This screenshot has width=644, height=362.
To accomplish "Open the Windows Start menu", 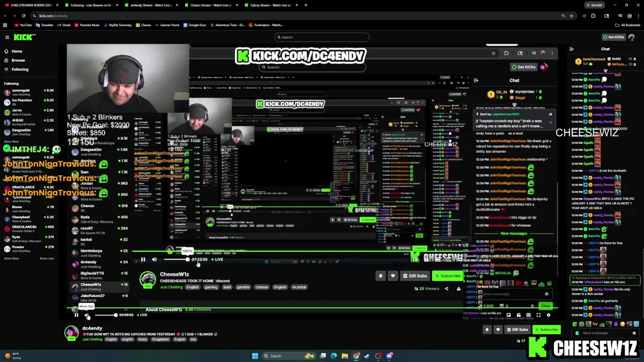I will (255, 356).
